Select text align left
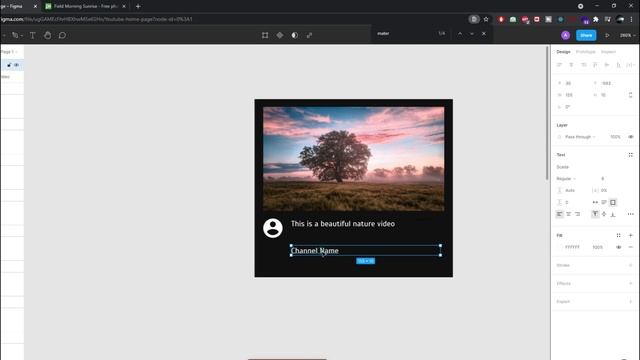Image resolution: width=640 pixels, height=360 pixels. coord(560,214)
